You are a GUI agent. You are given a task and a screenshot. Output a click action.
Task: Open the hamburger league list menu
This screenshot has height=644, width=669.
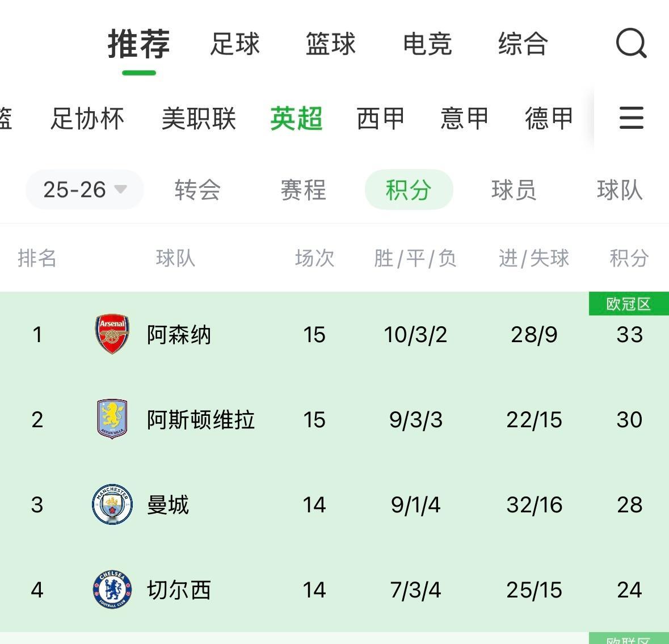click(x=631, y=118)
